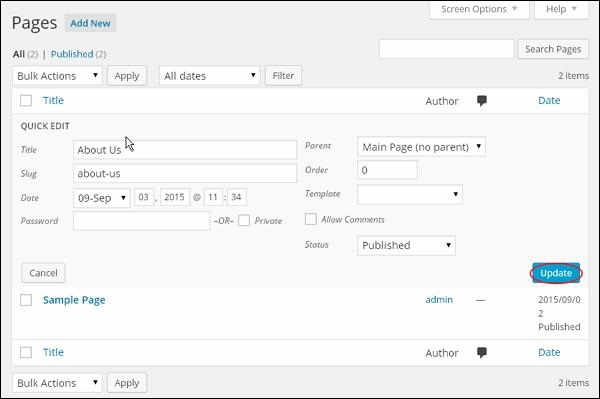This screenshot has width=600, height=399.
Task: Filter pages by Published link
Action: click(72, 54)
